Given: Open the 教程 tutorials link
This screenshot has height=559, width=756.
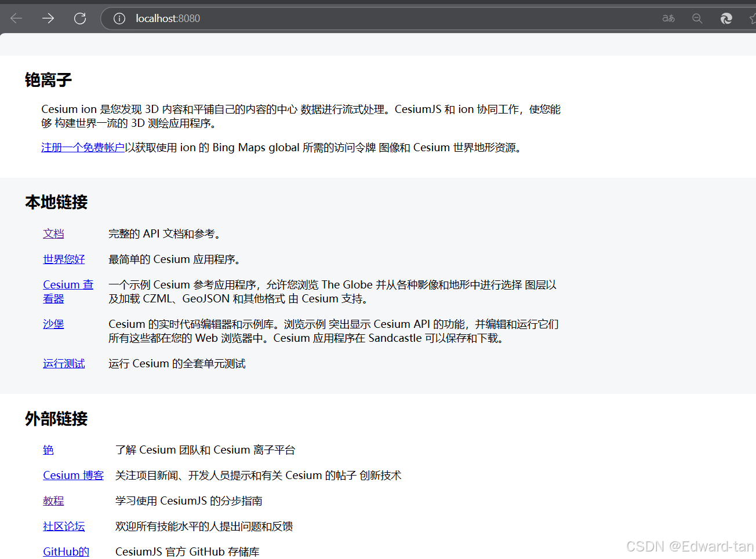Looking at the screenshot, I should pos(53,500).
